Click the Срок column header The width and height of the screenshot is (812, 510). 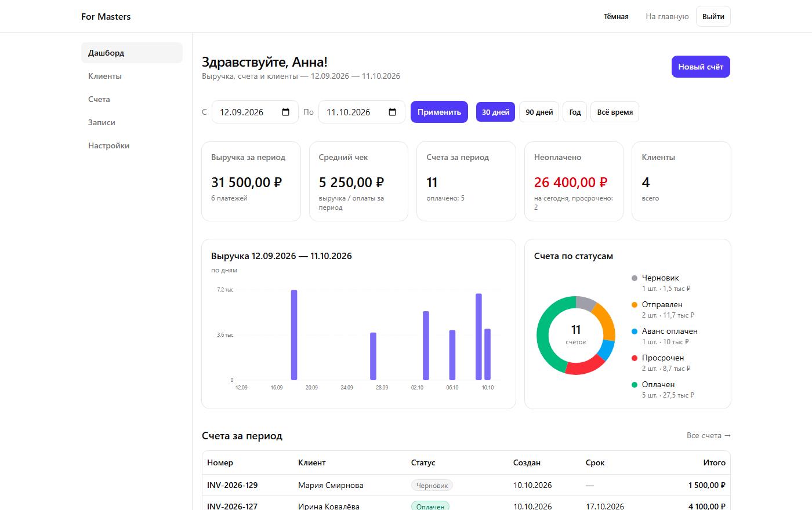pos(595,462)
